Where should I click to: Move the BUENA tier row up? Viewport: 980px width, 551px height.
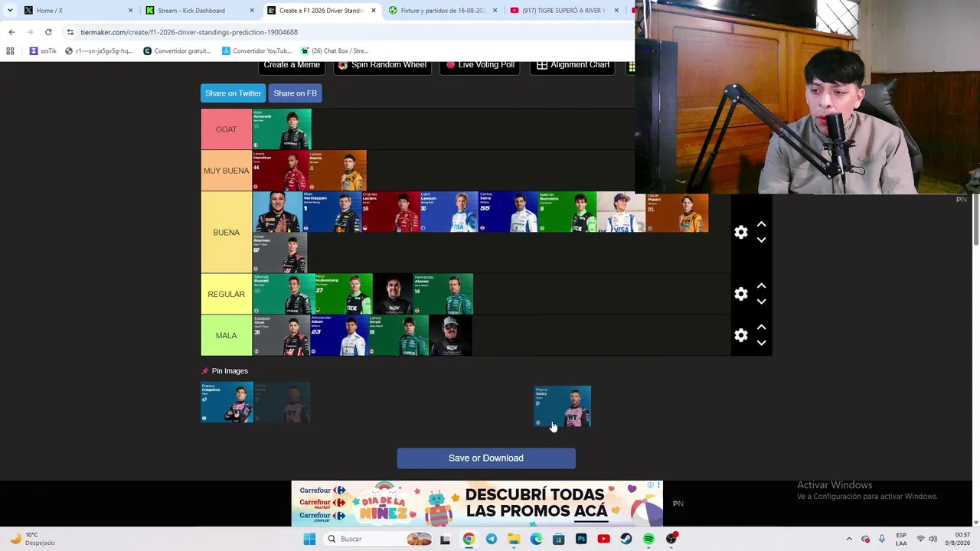pos(761,224)
